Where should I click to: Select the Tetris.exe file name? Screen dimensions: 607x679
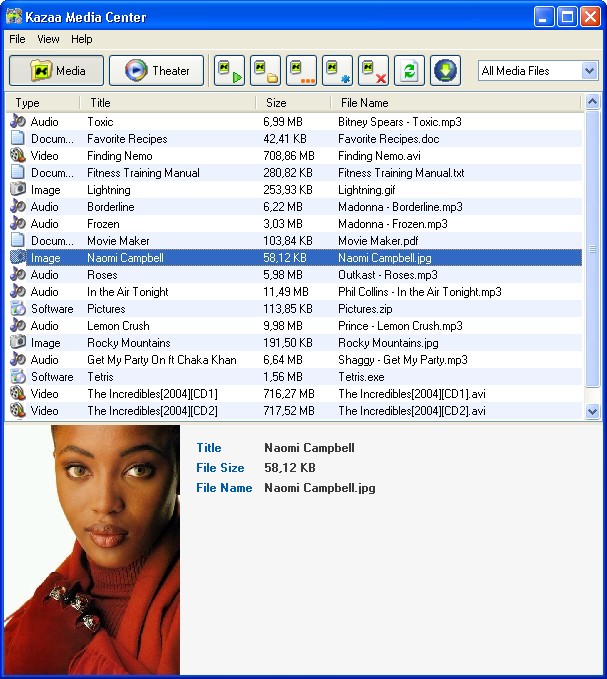pos(362,377)
